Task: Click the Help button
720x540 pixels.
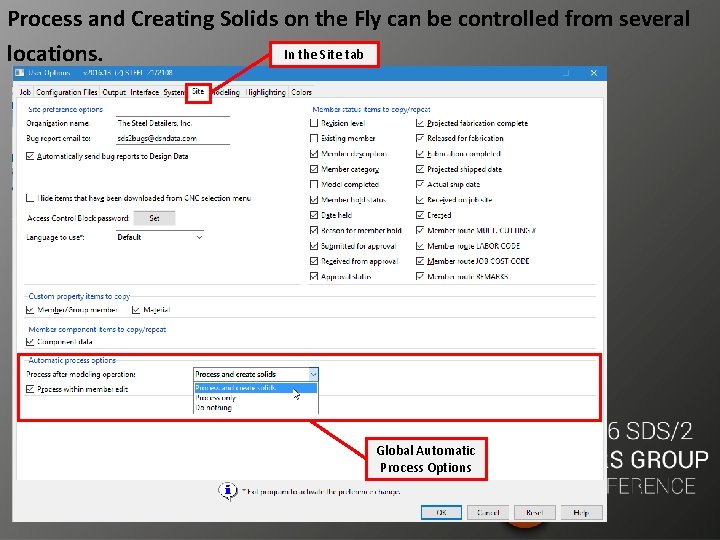Action: point(581,512)
